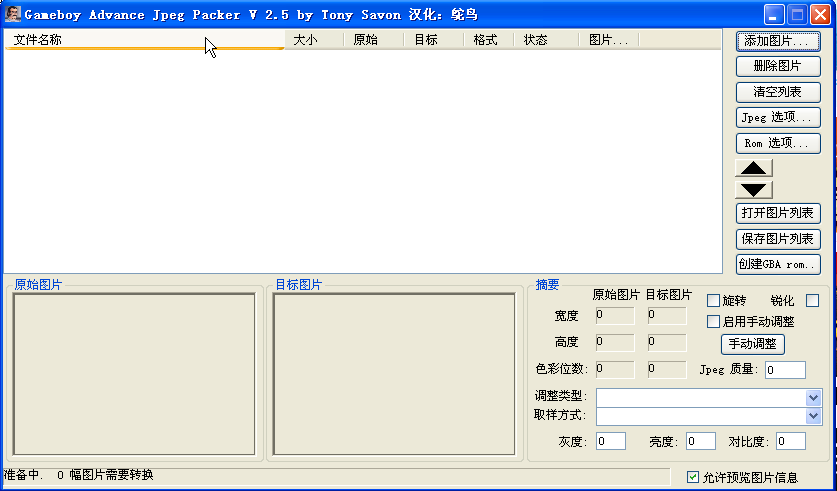
Task: Click the Jpeg 质量 input field
Action: pos(785,370)
